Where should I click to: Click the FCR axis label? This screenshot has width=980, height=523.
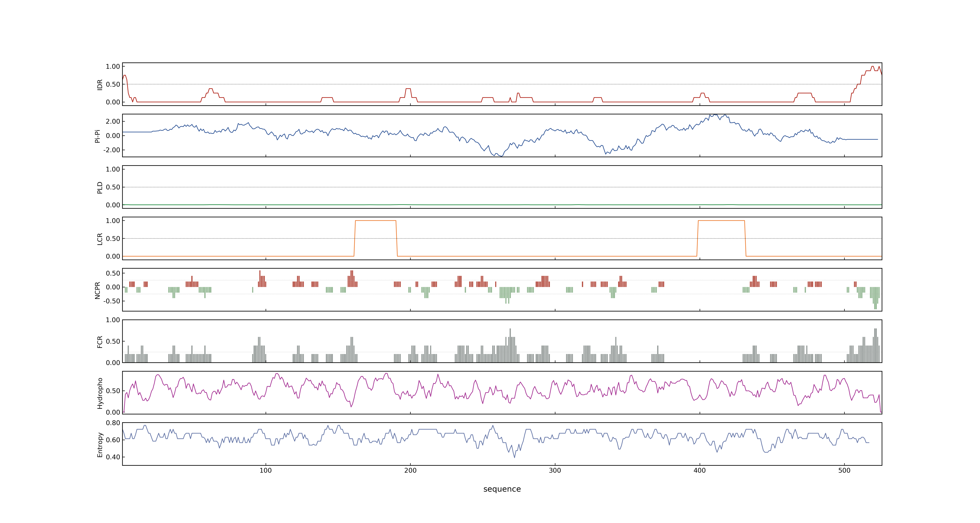[x=100, y=342]
